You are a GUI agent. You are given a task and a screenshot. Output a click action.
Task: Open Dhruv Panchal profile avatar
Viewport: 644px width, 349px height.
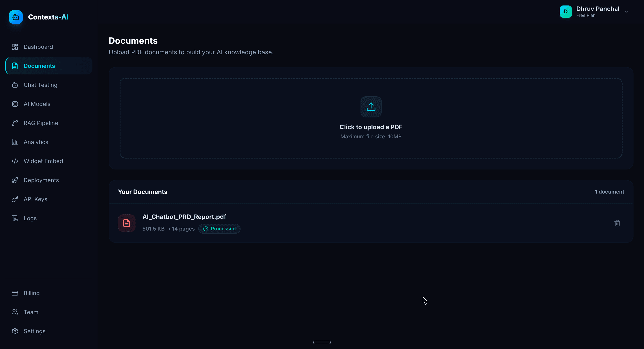point(566,12)
